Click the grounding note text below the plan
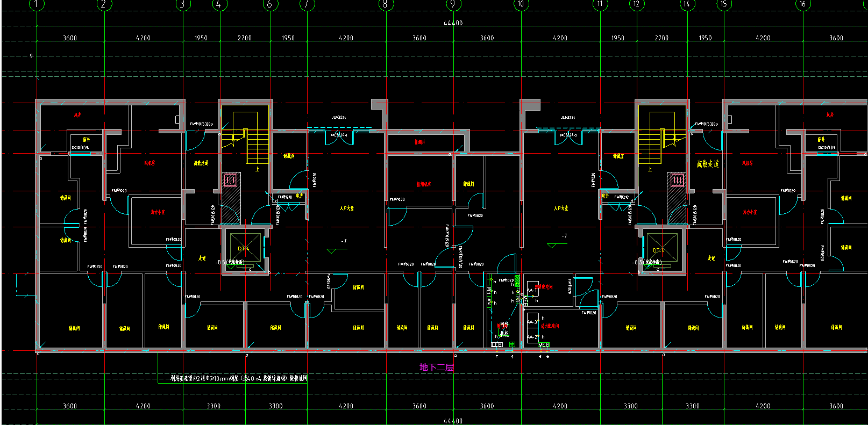The height and width of the screenshot is (425, 868). click(x=238, y=378)
